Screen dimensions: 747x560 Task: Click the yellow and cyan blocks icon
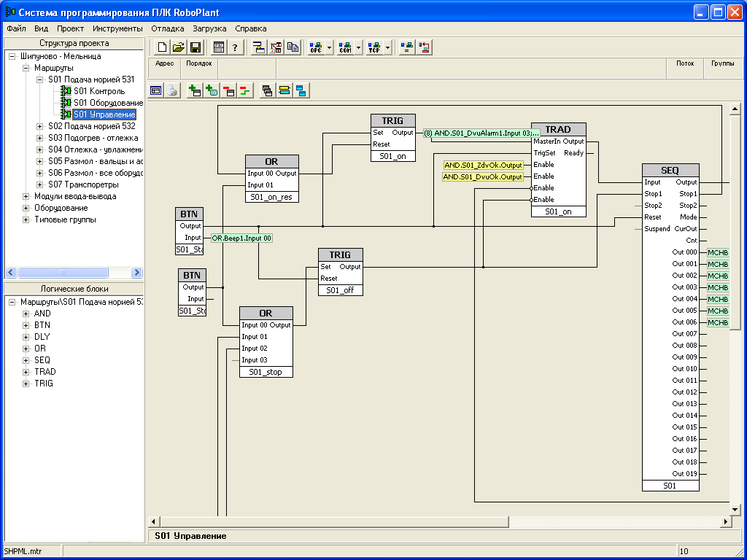(285, 90)
